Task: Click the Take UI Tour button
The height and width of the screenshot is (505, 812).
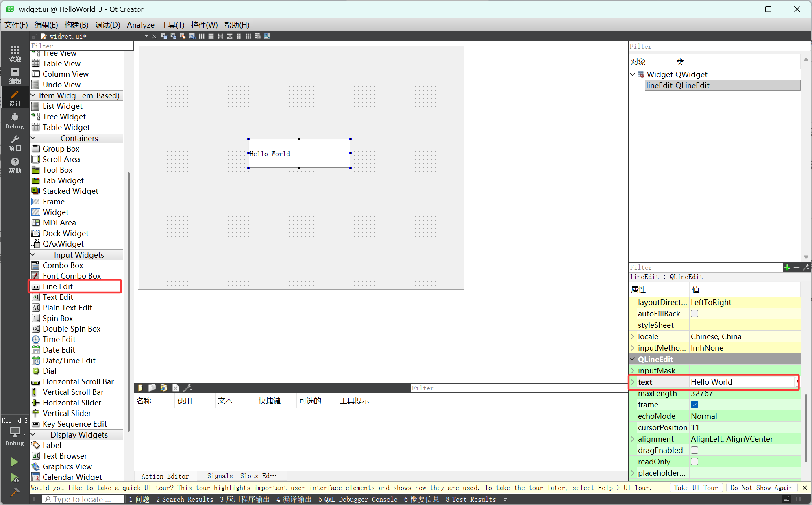Action: point(696,488)
